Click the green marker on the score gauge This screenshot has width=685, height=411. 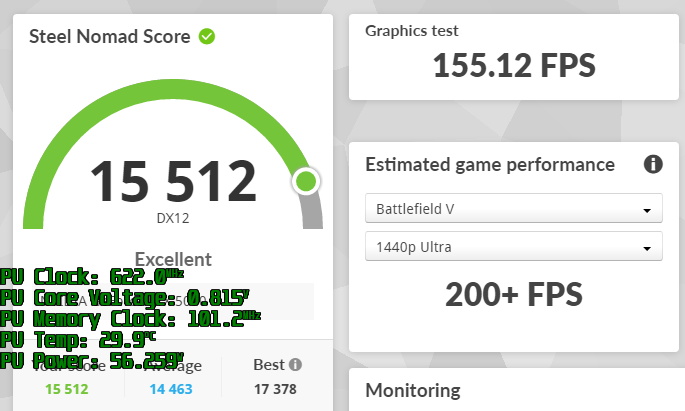coord(306,181)
